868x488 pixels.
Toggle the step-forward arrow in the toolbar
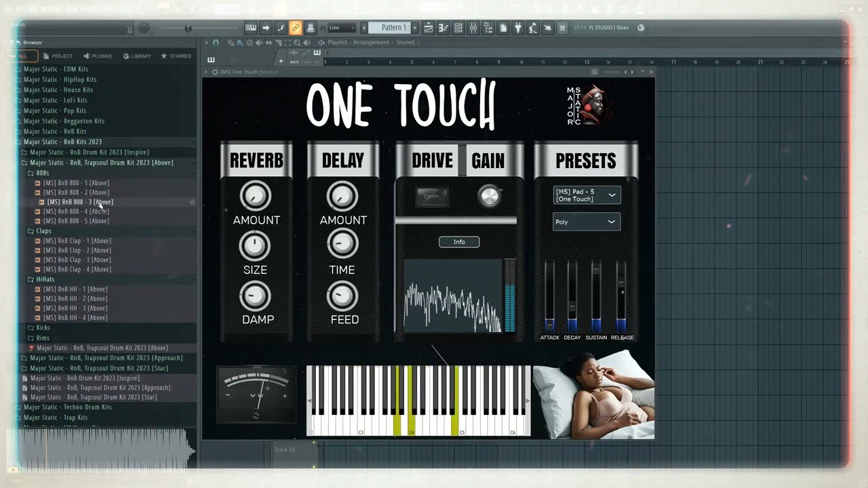[x=266, y=28]
